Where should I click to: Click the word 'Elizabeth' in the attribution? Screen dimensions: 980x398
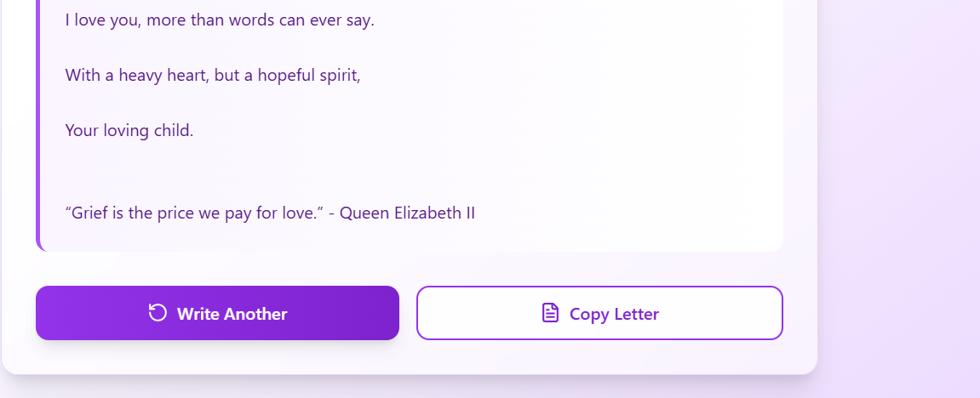(x=427, y=213)
